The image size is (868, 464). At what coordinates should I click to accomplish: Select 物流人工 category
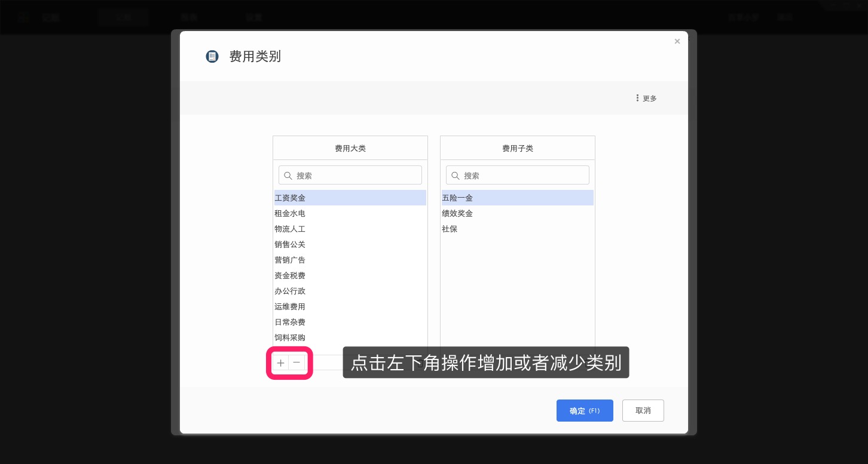(x=350, y=229)
